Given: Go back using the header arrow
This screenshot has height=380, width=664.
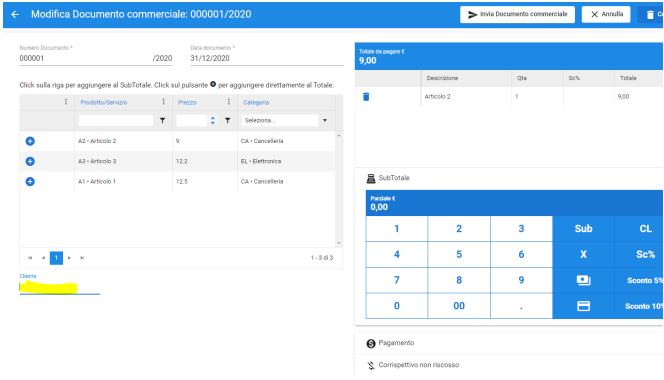Looking at the screenshot, I should (15, 14).
